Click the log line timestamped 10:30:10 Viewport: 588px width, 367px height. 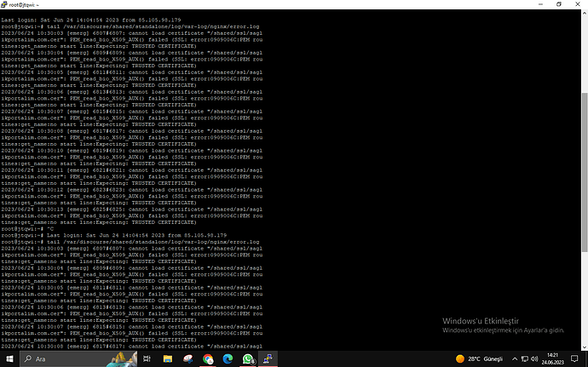point(131,151)
